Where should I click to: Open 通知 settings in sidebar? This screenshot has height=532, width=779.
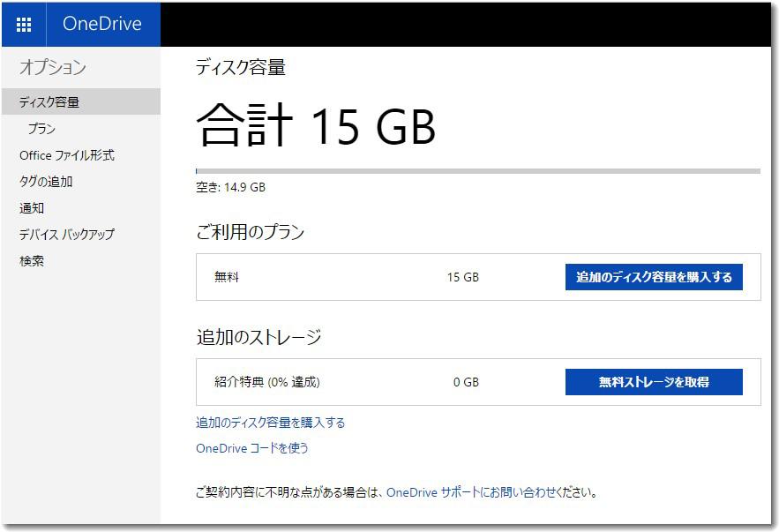(x=31, y=207)
